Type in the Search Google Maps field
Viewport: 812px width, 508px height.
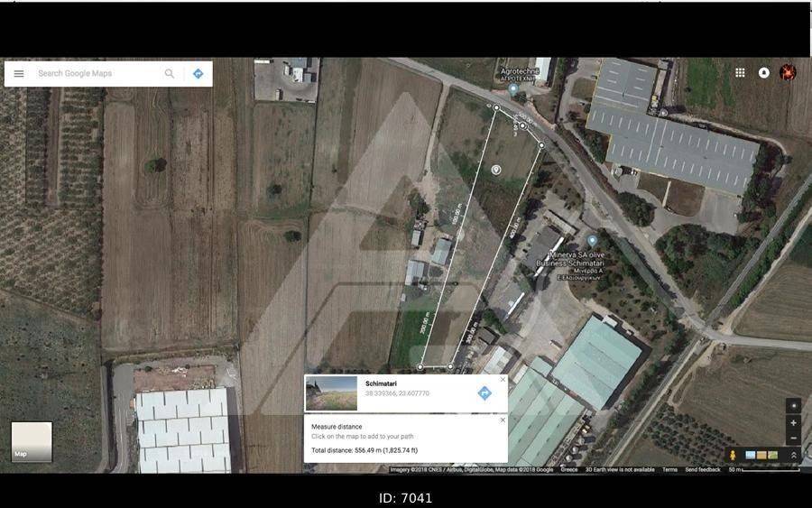click(x=95, y=74)
